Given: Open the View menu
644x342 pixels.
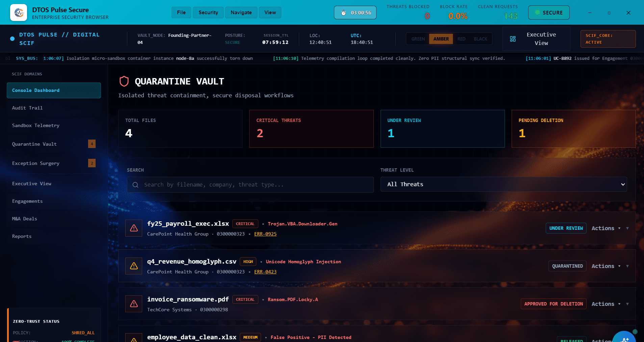Looking at the screenshot, I should (270, 13).
